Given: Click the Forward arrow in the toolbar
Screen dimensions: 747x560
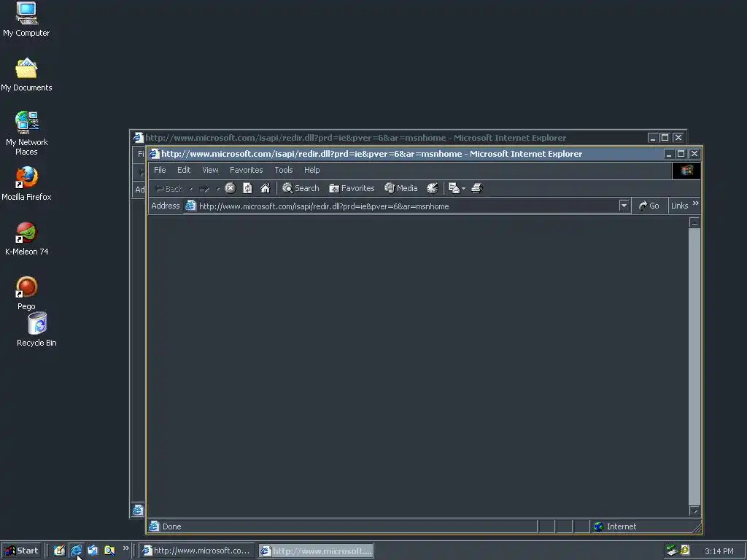Looking at the screenshot, I should click(204, 189).
